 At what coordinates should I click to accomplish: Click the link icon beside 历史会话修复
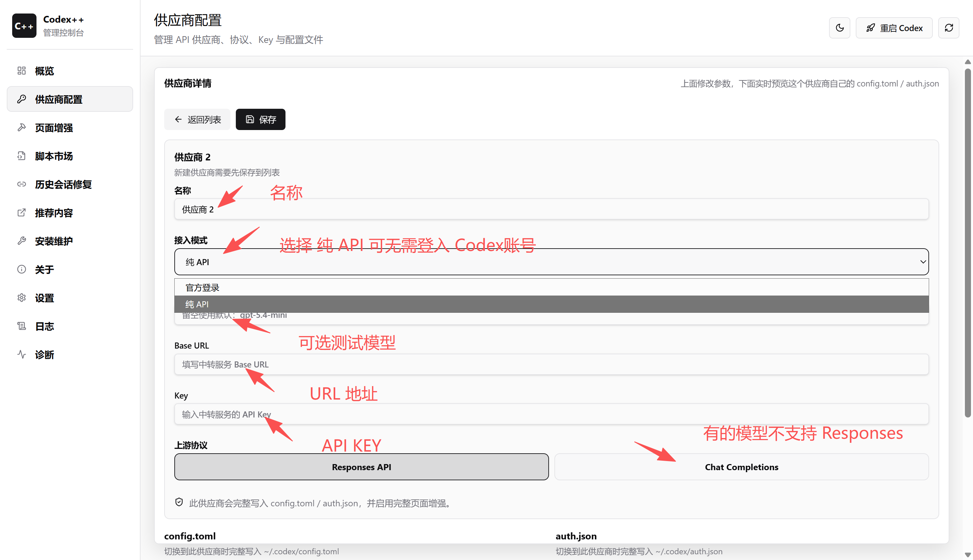click(22, 184)
